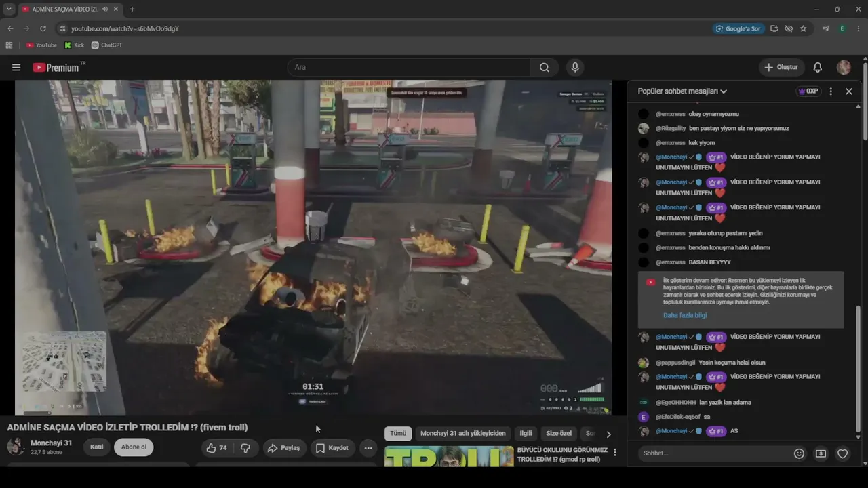Screen dimensions: 868x488
Task: Open the YouTube guide hamburger menu
Action: pyautogui.click(x=16, y=68)
